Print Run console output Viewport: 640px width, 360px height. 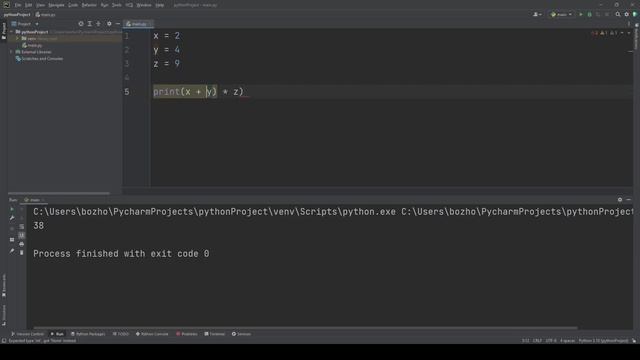(x=22, y=244)
